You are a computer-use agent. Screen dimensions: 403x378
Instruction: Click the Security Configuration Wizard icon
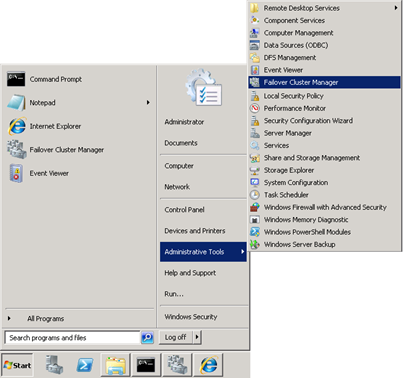[x=255, y=121]
